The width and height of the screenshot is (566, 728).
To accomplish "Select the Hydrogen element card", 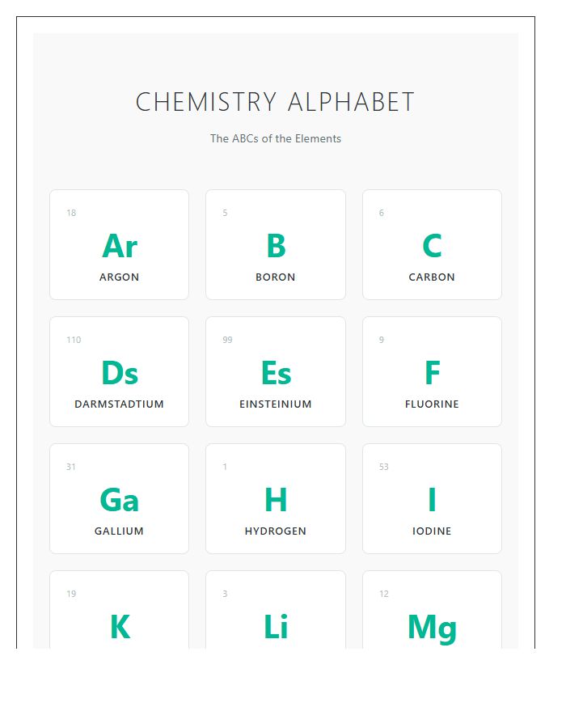I will pos(276,498).
